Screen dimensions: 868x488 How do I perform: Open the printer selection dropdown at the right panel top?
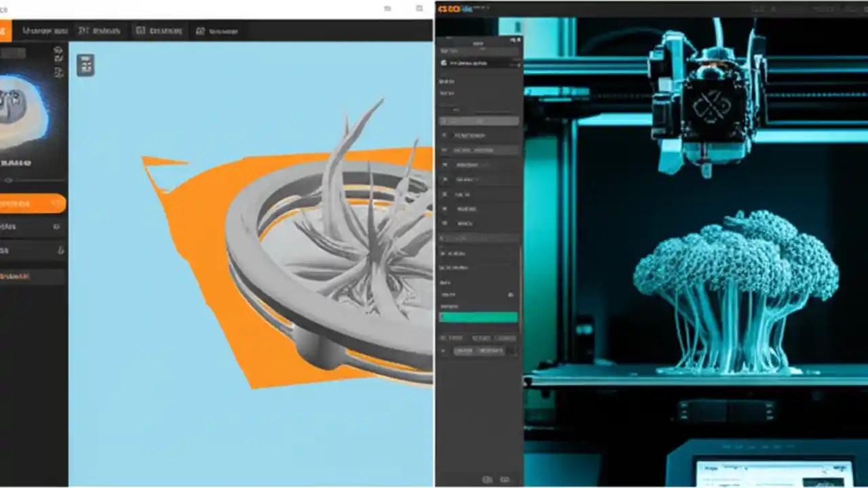pos(478,62)
